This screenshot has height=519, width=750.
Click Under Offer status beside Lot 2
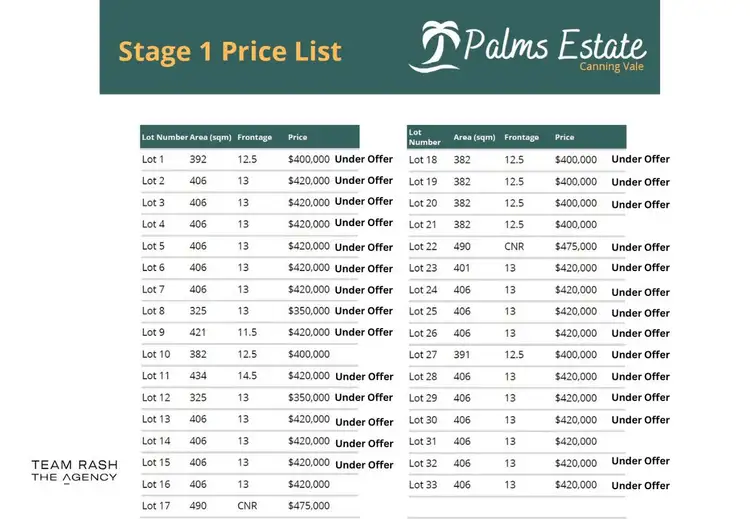[364, 181]
